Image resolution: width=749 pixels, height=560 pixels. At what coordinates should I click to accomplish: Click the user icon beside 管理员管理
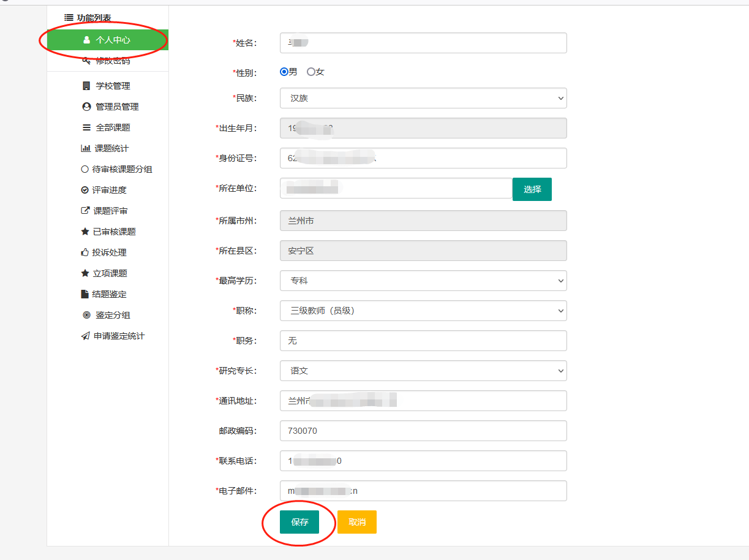[x=86, y=107]
